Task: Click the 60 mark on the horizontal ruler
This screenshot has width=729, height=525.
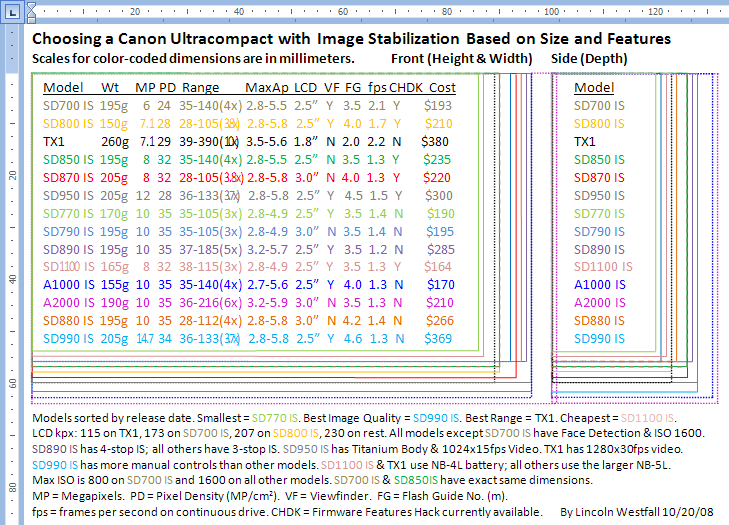Action: 342,9
